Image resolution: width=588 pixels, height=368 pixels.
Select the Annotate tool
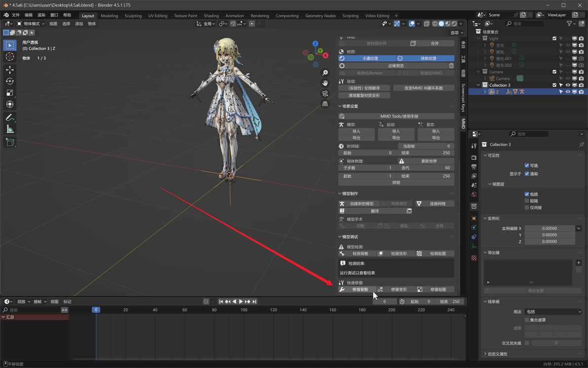[10, 118]
